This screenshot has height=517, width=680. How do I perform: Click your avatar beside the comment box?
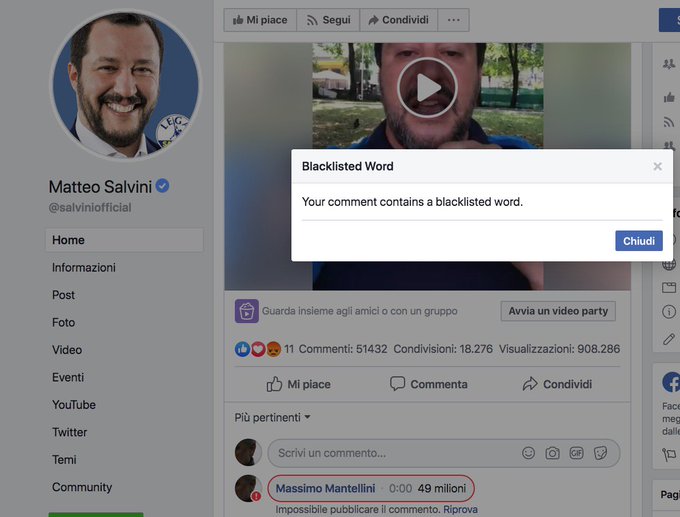pyautogui.click(x=248, y=452)
